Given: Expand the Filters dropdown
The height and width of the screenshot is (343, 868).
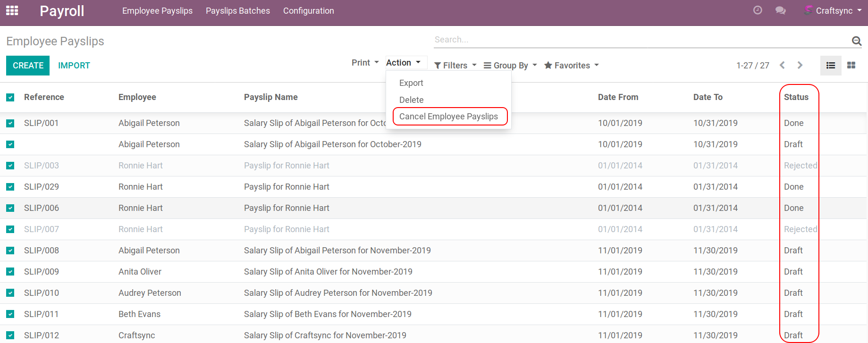Looking at the screenshot, I should click(455, 66).
